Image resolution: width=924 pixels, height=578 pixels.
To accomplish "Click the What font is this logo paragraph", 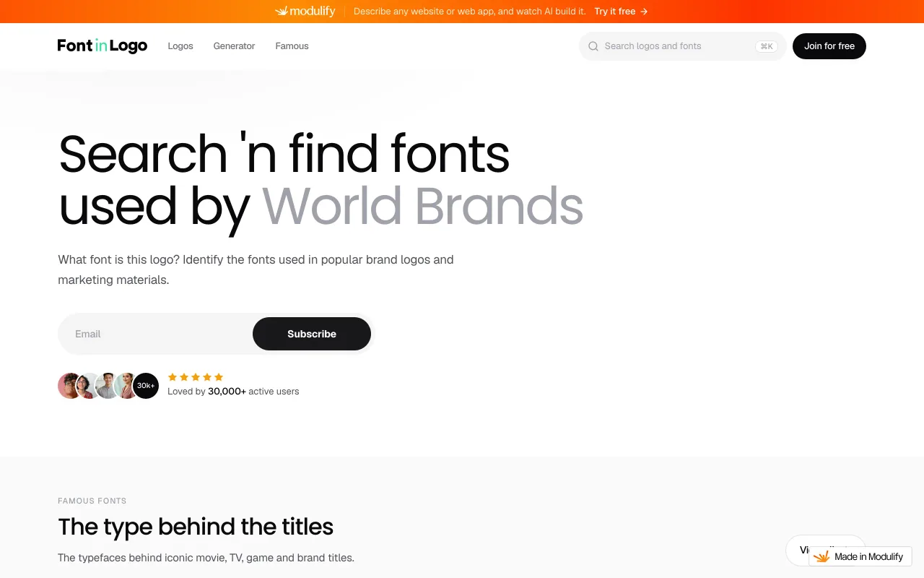I will point(256,269).
